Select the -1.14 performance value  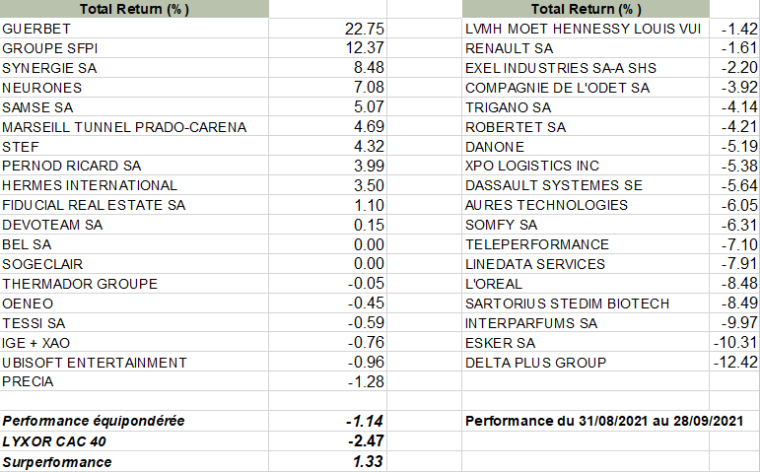[364, 422]
